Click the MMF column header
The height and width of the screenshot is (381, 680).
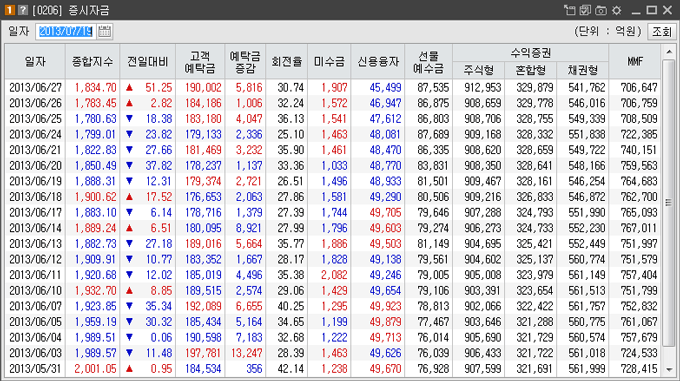click(635, 62)
